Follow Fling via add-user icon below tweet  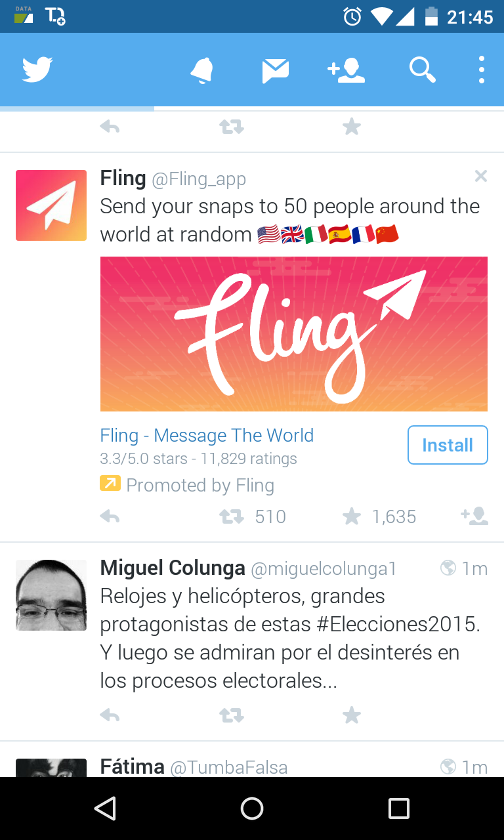tap(474, 516)
